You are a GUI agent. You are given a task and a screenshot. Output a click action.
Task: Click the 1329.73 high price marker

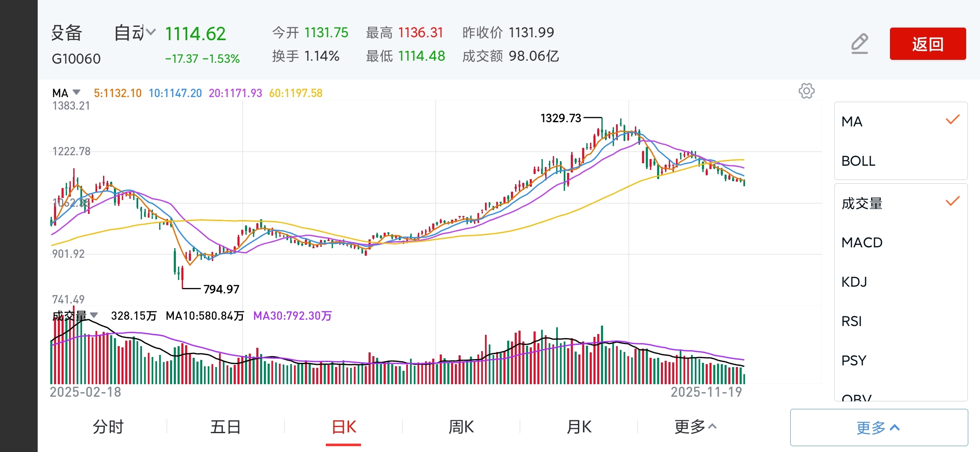click(x=561, y=118)
